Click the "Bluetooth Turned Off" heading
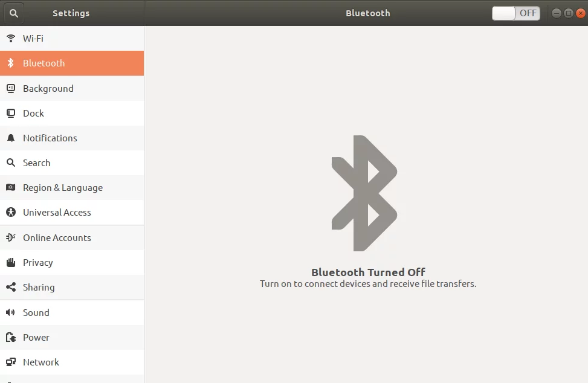588x383 pixels. pos(368,272)
